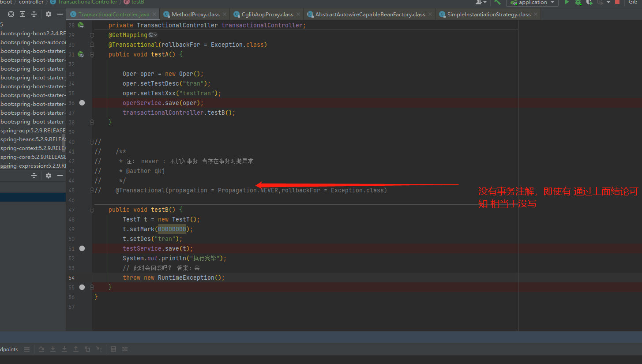Switch to MethodProxy.class tab

195,15
